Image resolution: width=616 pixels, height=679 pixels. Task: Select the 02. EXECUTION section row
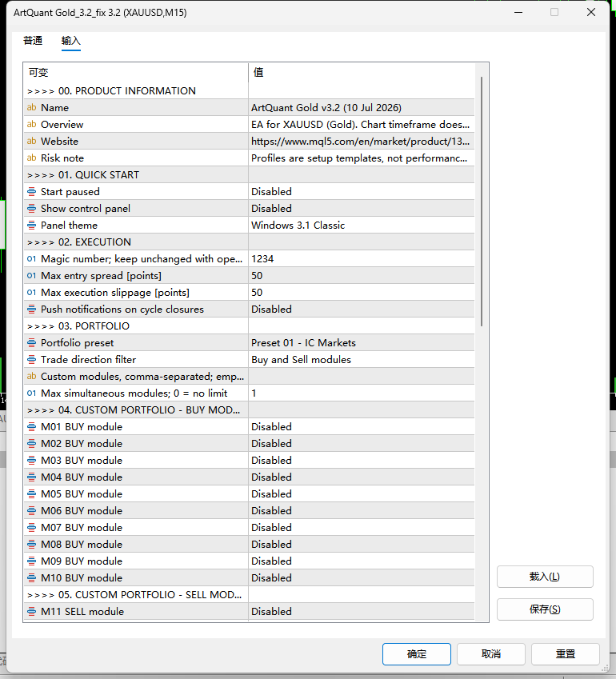[249, 242]
